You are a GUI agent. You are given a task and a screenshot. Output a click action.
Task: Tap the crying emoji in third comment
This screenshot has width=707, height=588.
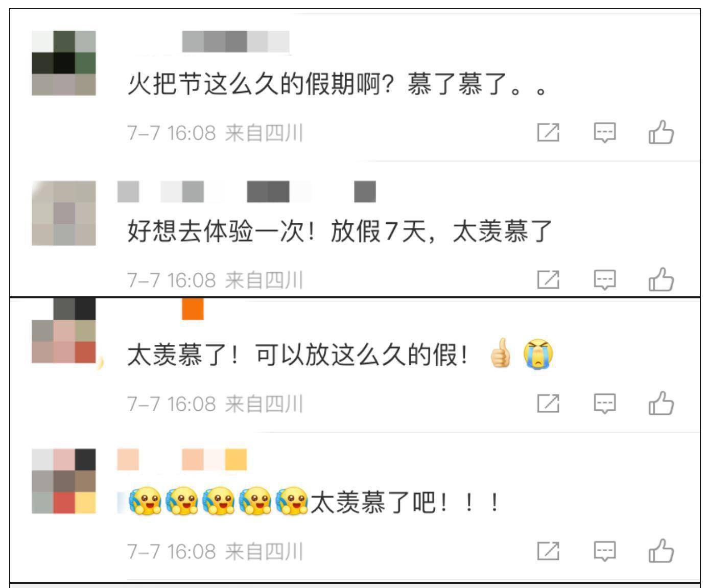point(538,354)
